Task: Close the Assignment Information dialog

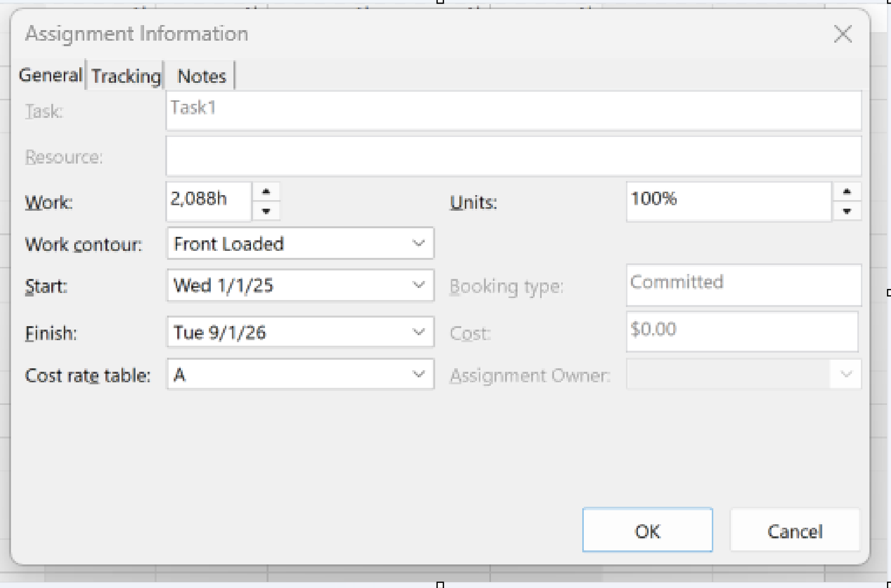Action: click(x=842, y=35)
